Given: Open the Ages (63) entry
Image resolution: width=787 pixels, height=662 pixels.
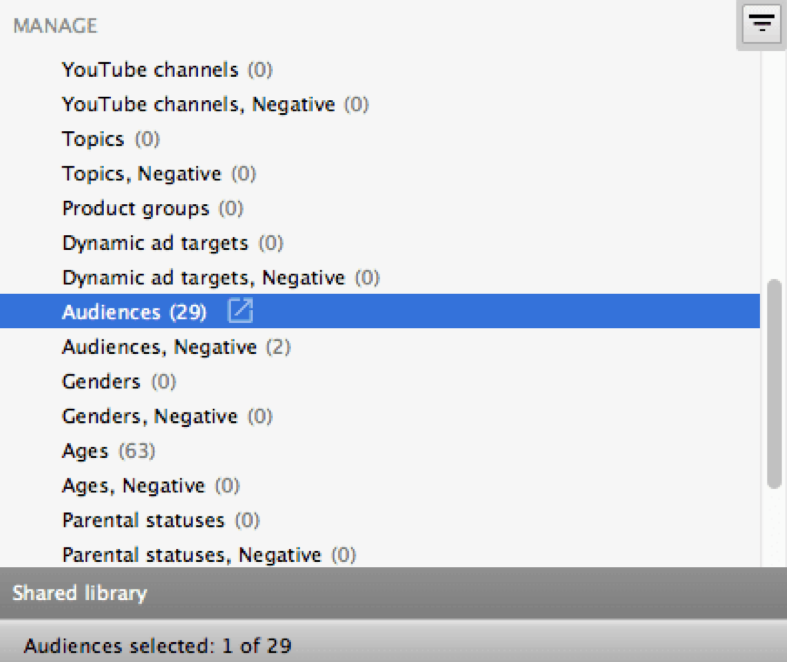Looking at the screenshot, I should coord(85,451).
